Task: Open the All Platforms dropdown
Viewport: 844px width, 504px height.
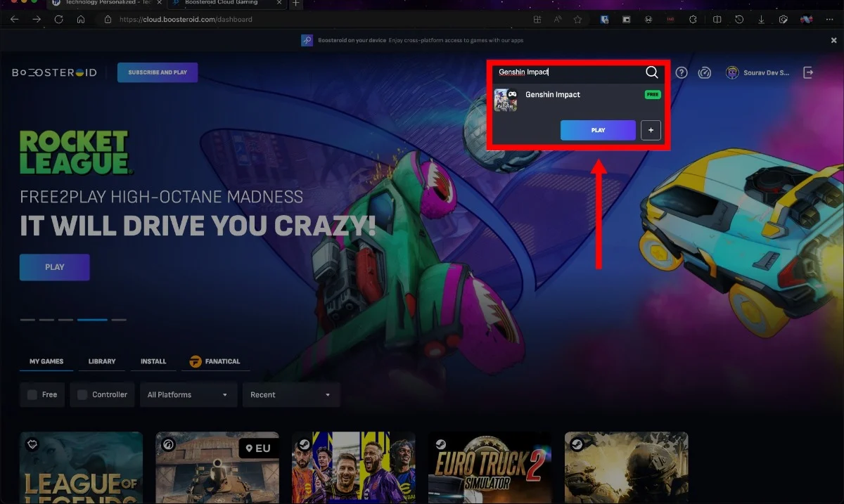Action: point(188,395)
